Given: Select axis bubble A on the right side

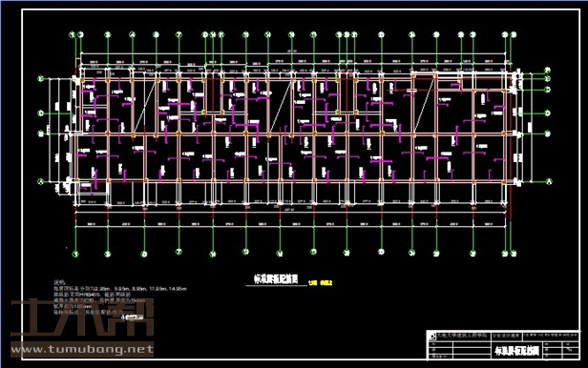Looking at the screenshot, I should [549, 182].
